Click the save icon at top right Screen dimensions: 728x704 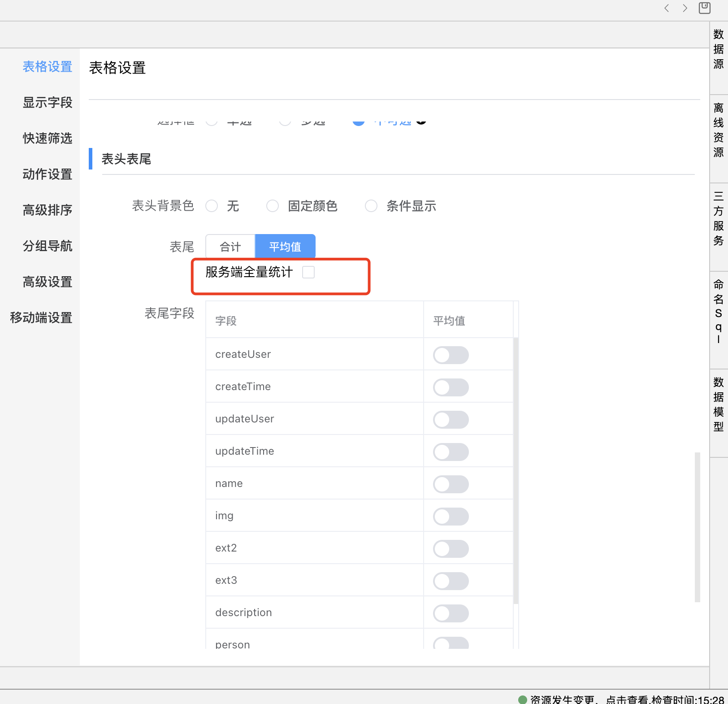click(704, 8)
